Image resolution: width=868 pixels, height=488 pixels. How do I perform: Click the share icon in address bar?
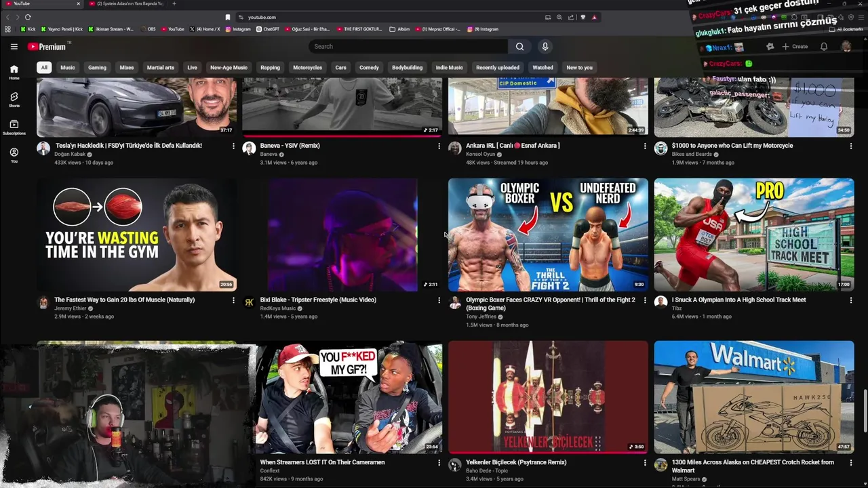[x=571, y=17]
